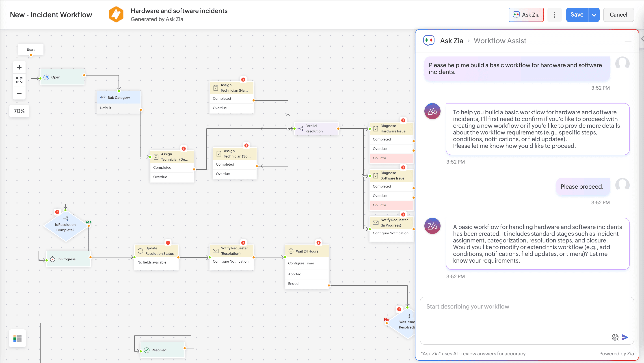Zoom out with the minus icon

click(x=19, y=93)
